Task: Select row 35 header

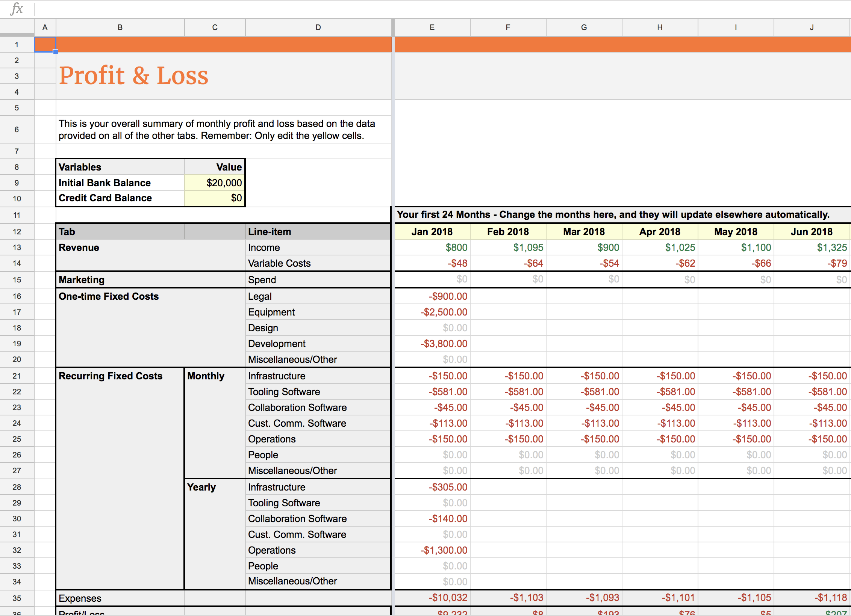Action: tap(17, 598)
